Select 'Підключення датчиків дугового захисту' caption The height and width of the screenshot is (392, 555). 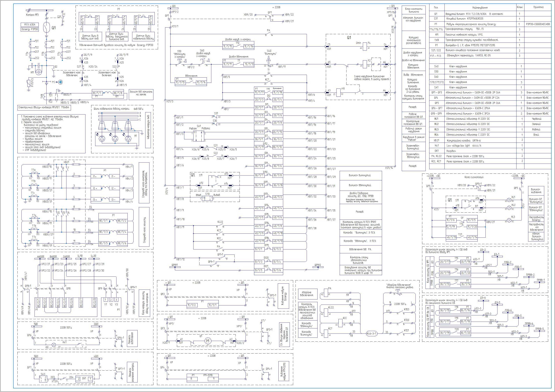point(116,45)
